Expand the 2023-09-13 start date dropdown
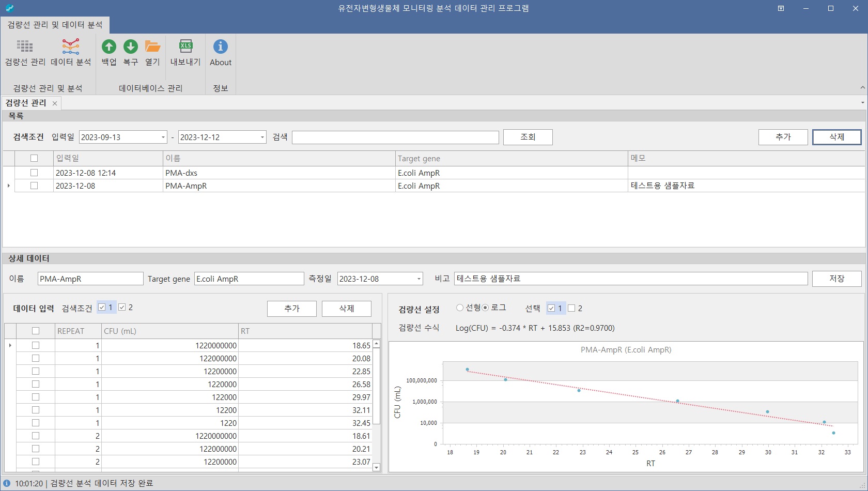This screenshot has width=868, height=491. pyautogui.click(x=163, y=137)
